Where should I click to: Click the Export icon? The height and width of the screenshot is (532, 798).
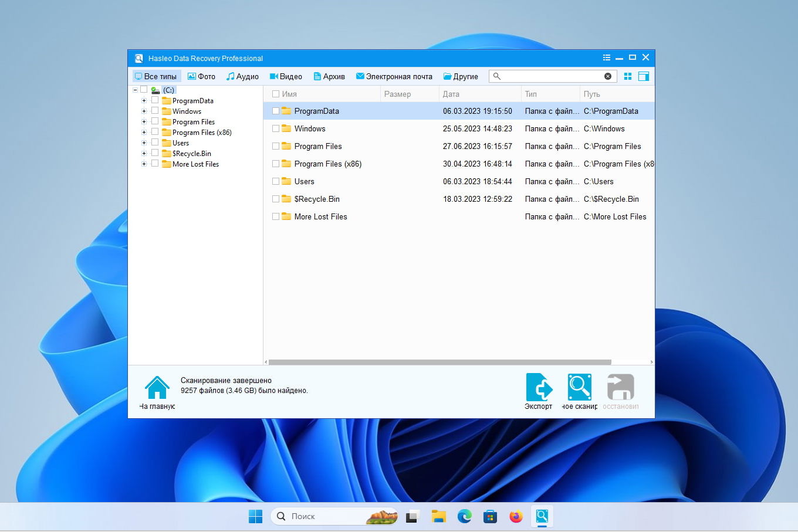(539, 388)
